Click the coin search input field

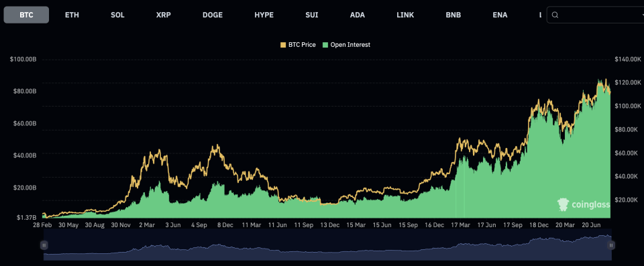point(596,15)
